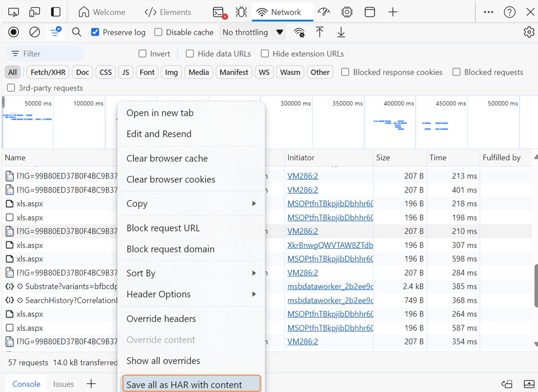
Task: Switch to the Elements tab
Action: 168,12
